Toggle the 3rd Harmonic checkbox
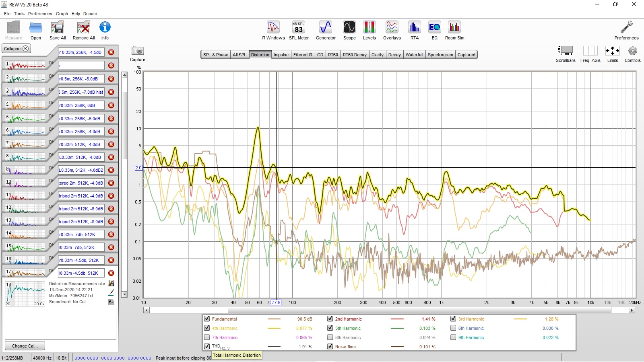Image resolution: width=644 pixels, height=362 pixels. coord(453,319)
